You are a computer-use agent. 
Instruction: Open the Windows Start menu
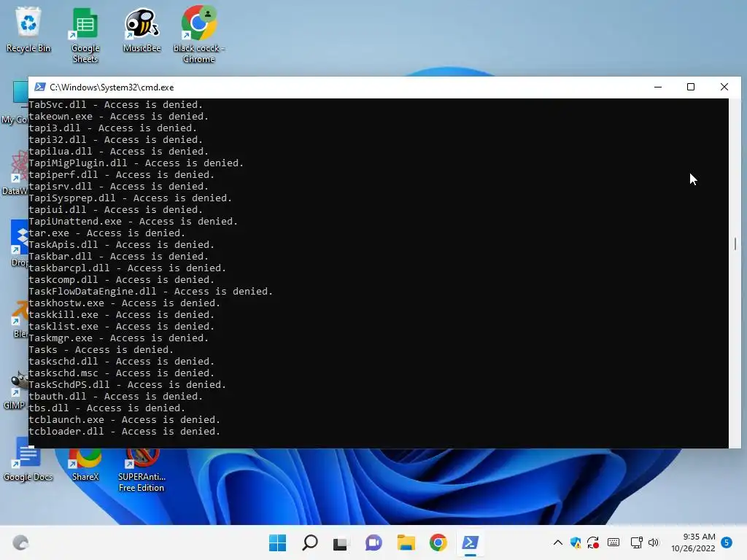277,542
